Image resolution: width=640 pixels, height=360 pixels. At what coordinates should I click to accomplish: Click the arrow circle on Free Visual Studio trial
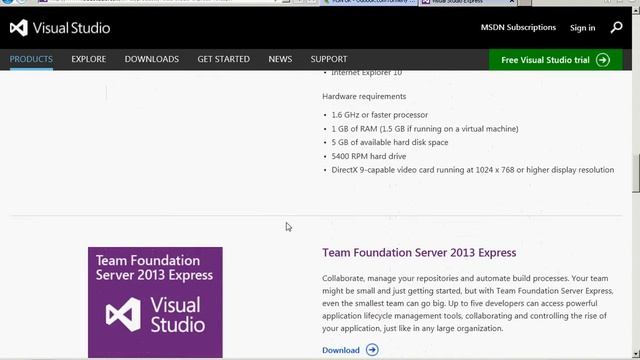pos(603,60)
